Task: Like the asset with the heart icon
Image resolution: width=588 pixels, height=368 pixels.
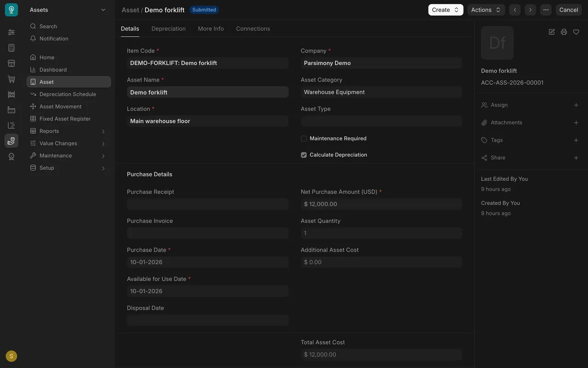Action: (x=576, y=32)
